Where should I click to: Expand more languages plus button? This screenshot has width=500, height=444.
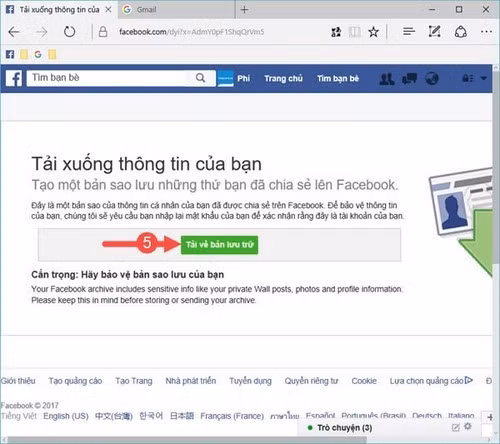coord(490,417)
